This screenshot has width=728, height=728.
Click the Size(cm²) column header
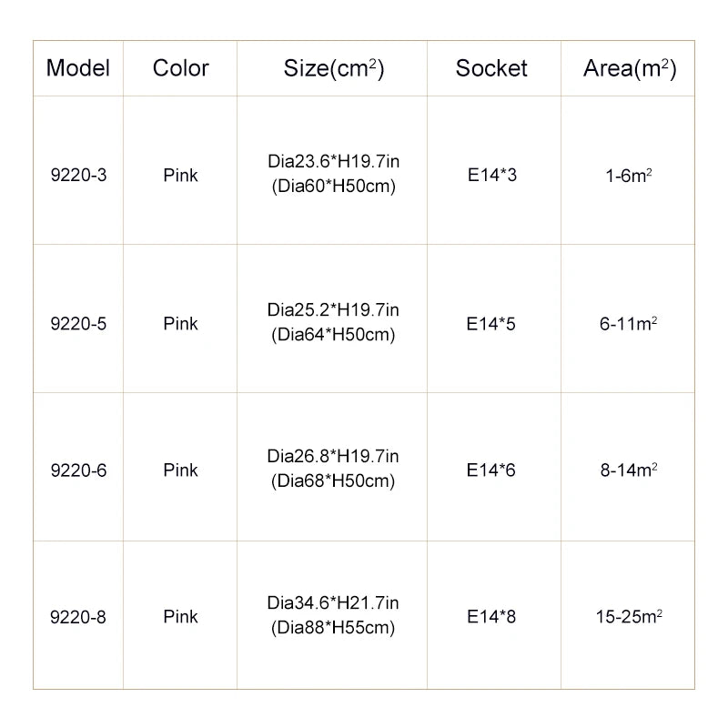tap(333, 68)
